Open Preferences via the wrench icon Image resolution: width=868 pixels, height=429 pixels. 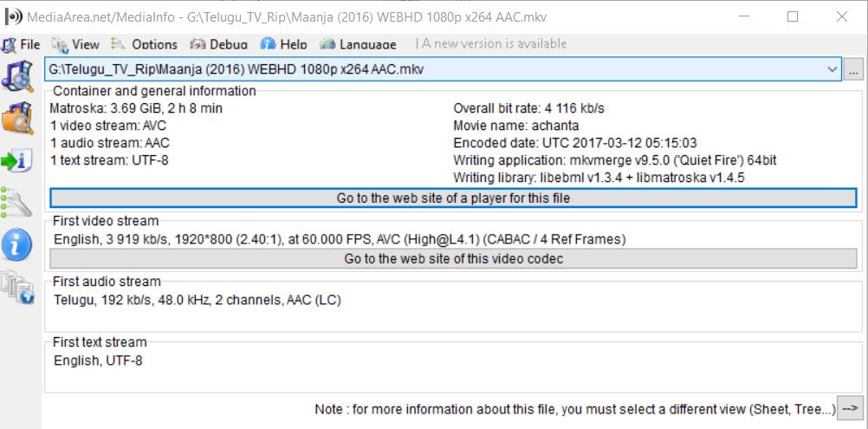[17, 203]
